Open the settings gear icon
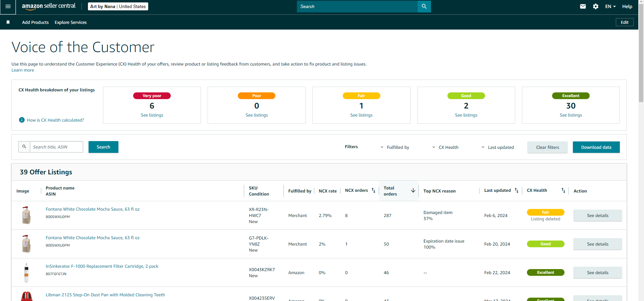 596,6
